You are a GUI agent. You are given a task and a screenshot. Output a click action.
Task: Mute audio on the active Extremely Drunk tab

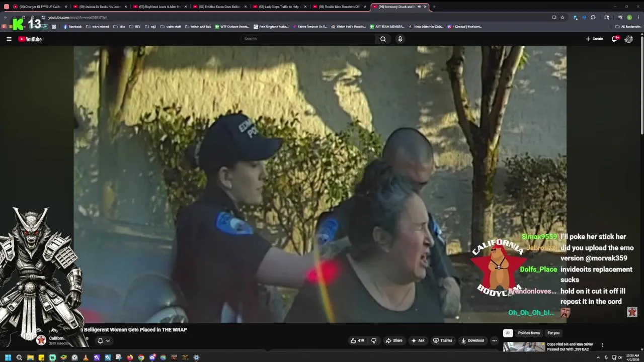[x=419, y=7]
